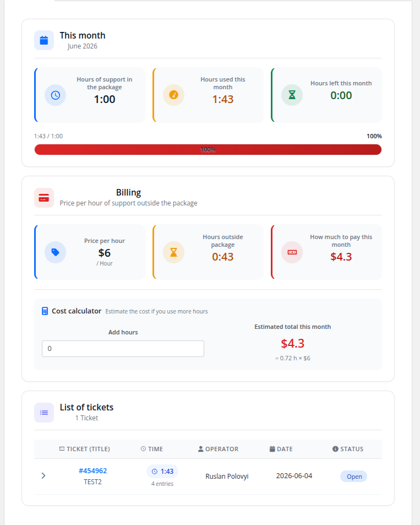Focus the Add hours input field
The width and height of the screenshot is (420, 525).
click(x=123, y=349)
